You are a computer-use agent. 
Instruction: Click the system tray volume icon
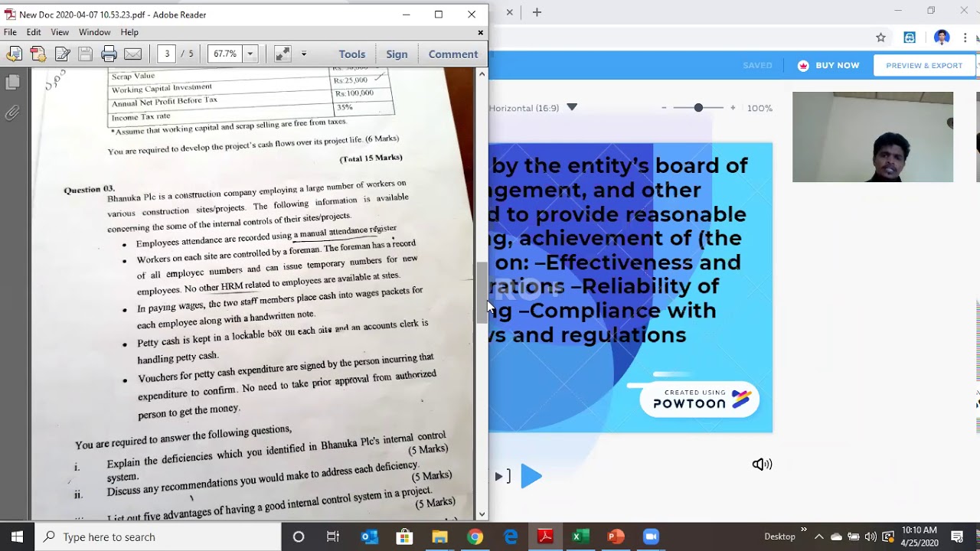pyautogui.click(x=871, y=536)
